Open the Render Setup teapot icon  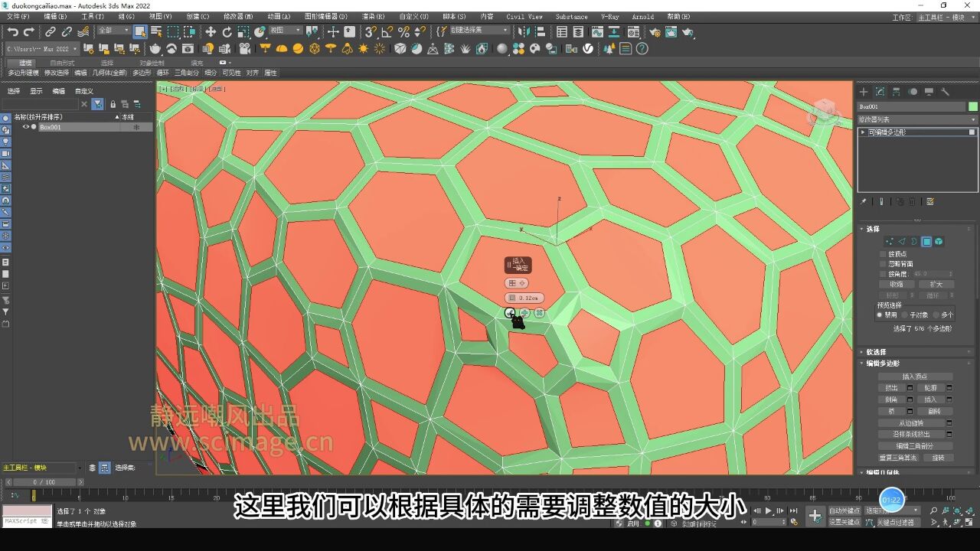point(655,31)
